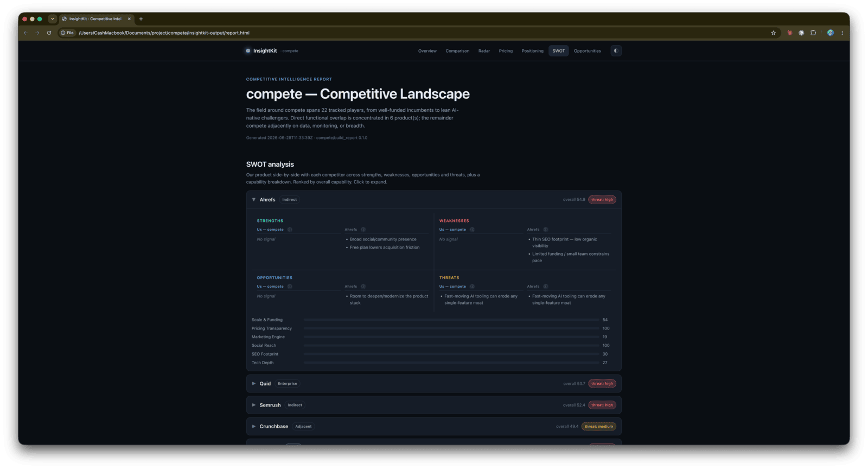
Task: Click the Semrush 'threat: high' badge
Action: click(x=602, y=405)
